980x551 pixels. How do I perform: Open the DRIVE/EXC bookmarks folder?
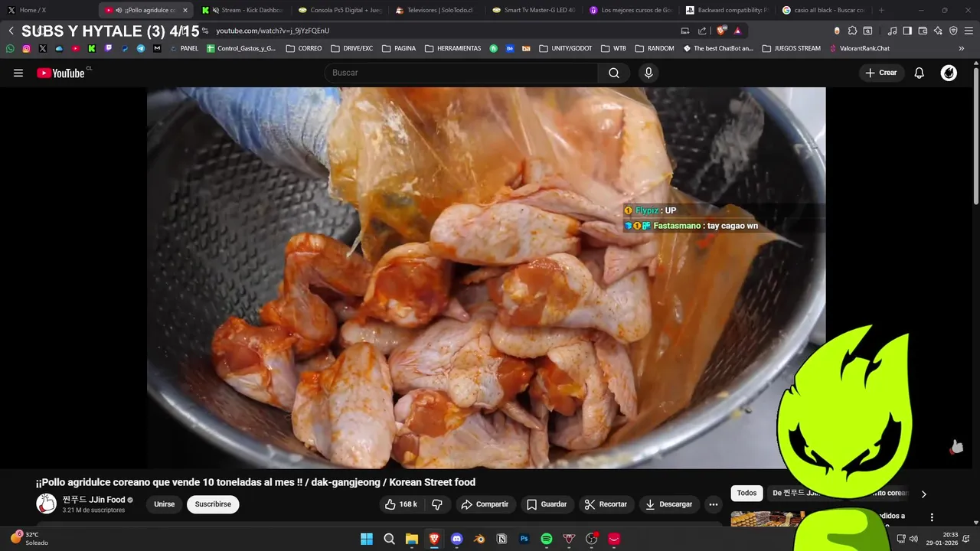[x=352, y=48]
